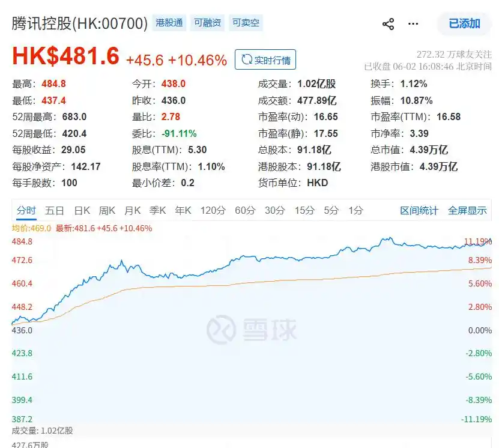Click 全屏显示 to show fullscreen chart
Screen dimensions: 499x448
point(467,210)
